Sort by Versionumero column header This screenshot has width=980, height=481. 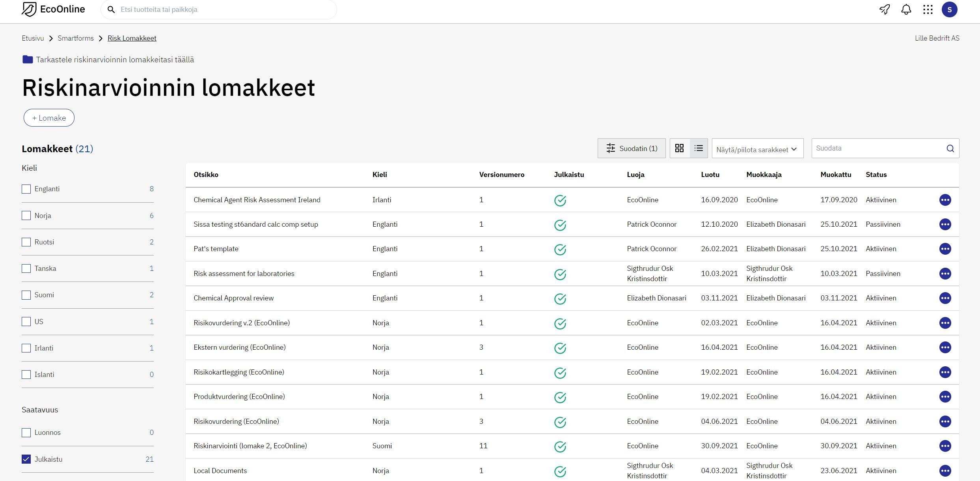(501, 175)
